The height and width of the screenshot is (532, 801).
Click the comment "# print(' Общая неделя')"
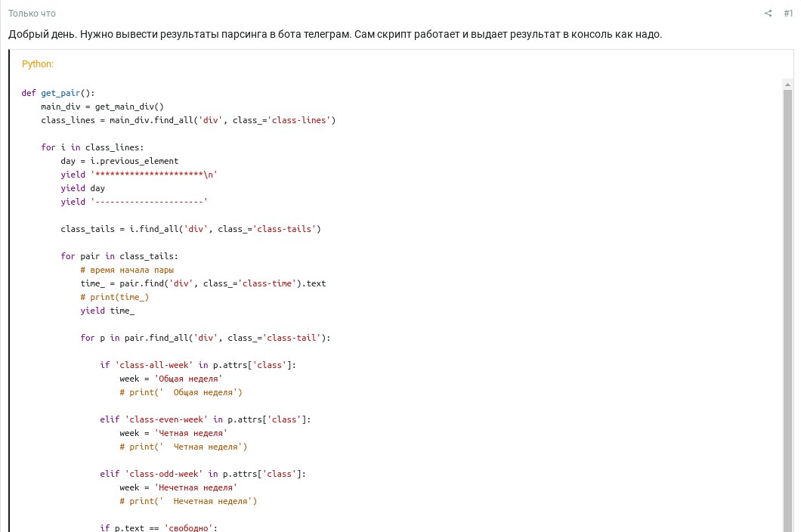coord(181,392)
